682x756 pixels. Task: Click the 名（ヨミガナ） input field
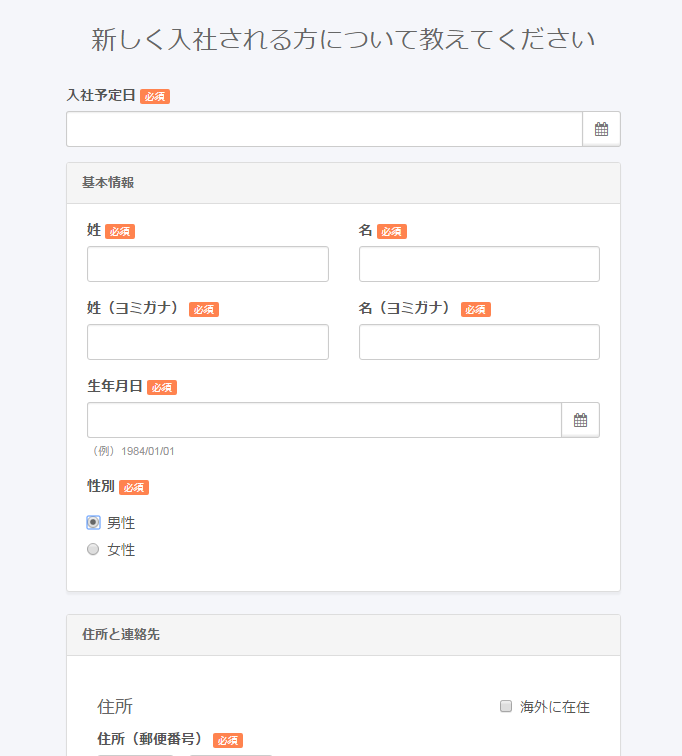click(x=479, y=342)
